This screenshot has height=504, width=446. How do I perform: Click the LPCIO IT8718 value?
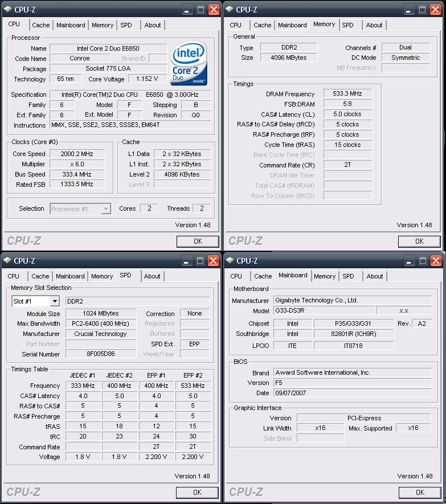[x=354, y=346]
